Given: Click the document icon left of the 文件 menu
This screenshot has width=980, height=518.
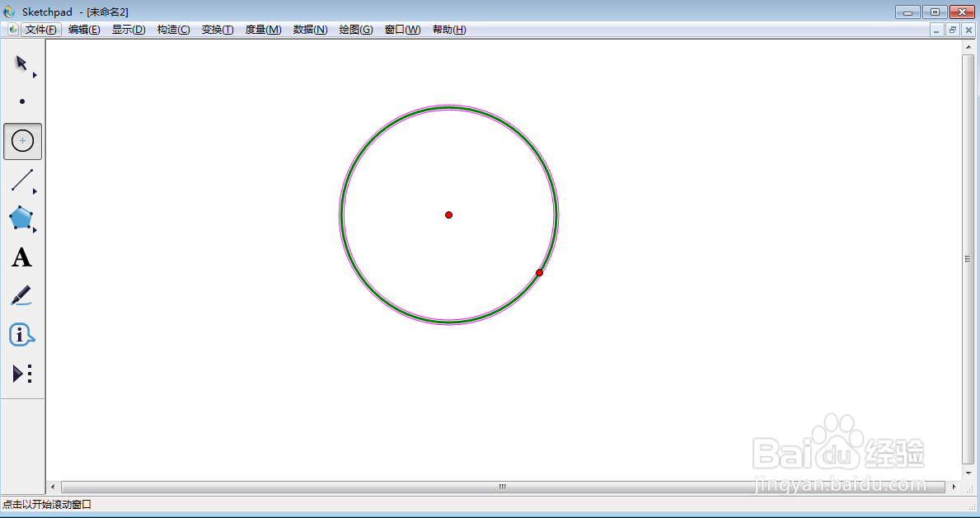Looking at the screenshot, I should pos(13,30).
